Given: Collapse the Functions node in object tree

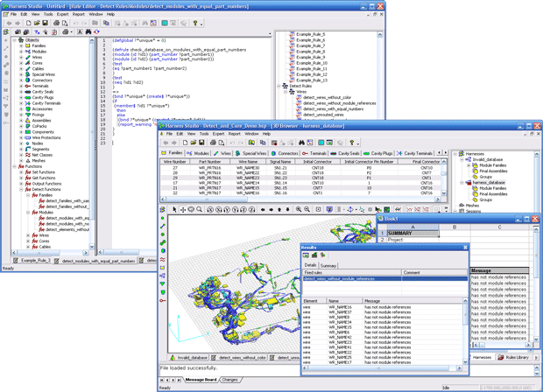Looking at the screenshot, I should [x=15, y=166].
